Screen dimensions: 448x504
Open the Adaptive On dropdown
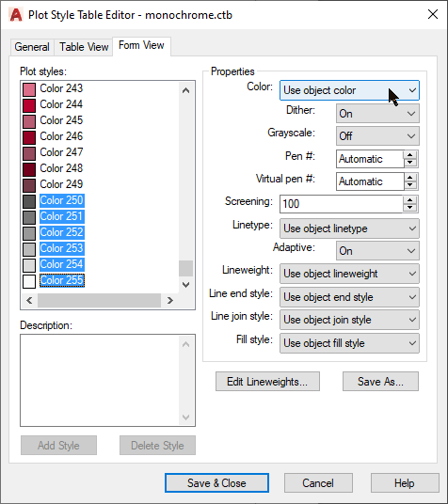coord(377,251)
